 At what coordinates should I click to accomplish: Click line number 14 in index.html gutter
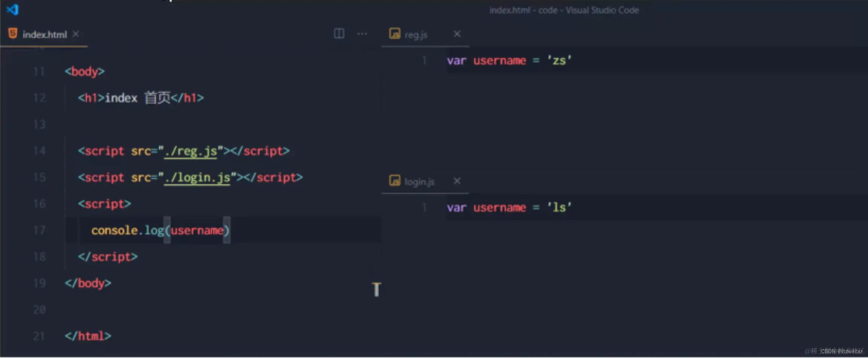(39, 151)
